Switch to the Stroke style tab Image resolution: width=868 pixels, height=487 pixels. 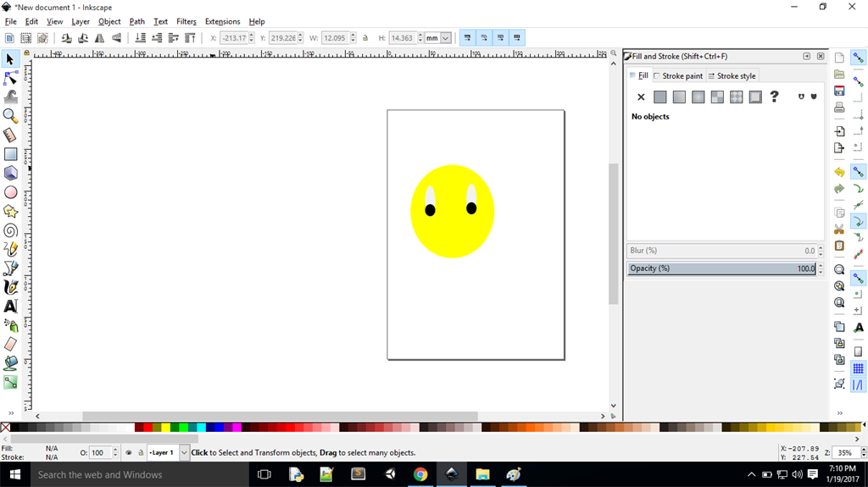coord(732,76)
